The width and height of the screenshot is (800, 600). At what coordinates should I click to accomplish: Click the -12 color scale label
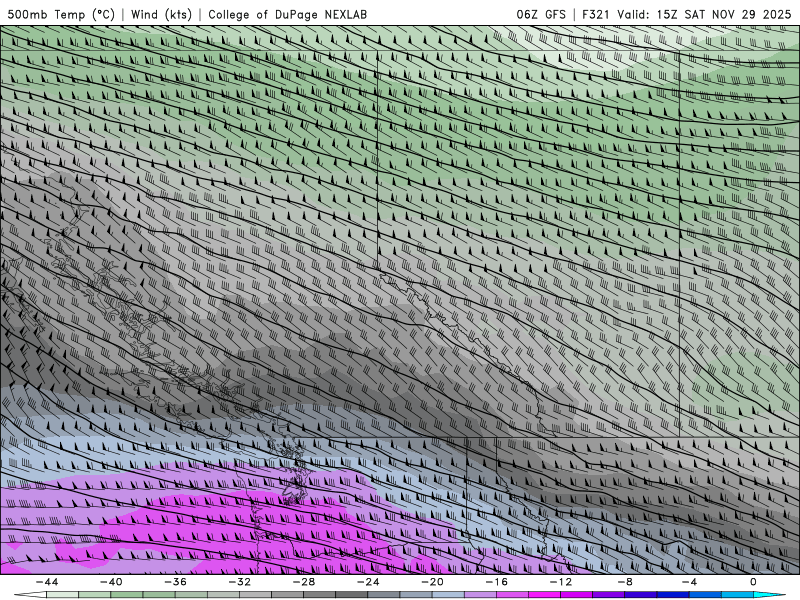[x=561, y=582]
